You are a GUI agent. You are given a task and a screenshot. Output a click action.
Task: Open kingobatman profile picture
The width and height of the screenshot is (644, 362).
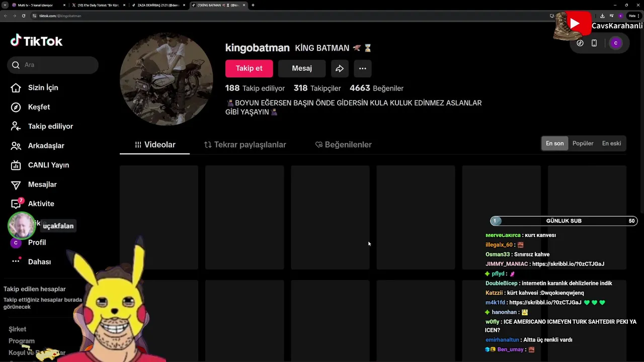167,79
